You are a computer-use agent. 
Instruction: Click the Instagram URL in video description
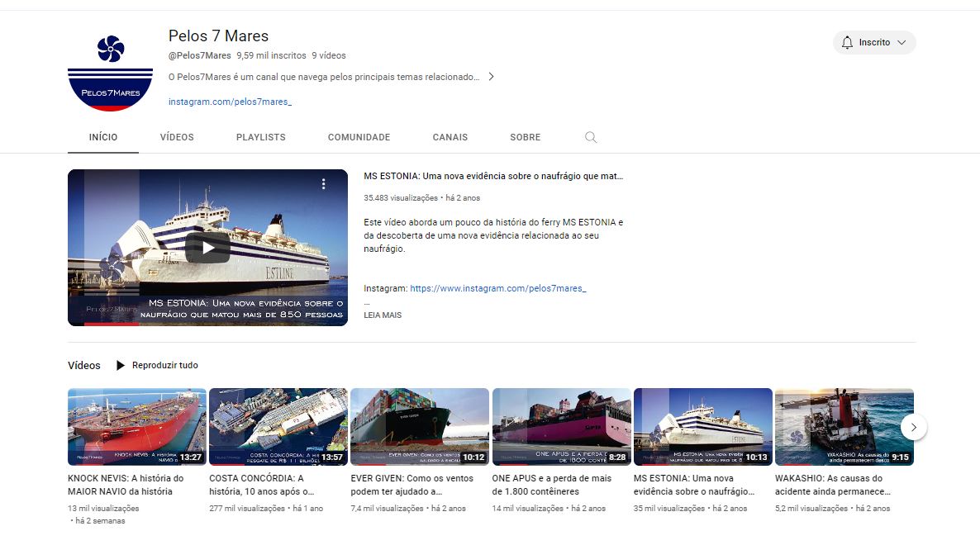[x=498, y=288]
